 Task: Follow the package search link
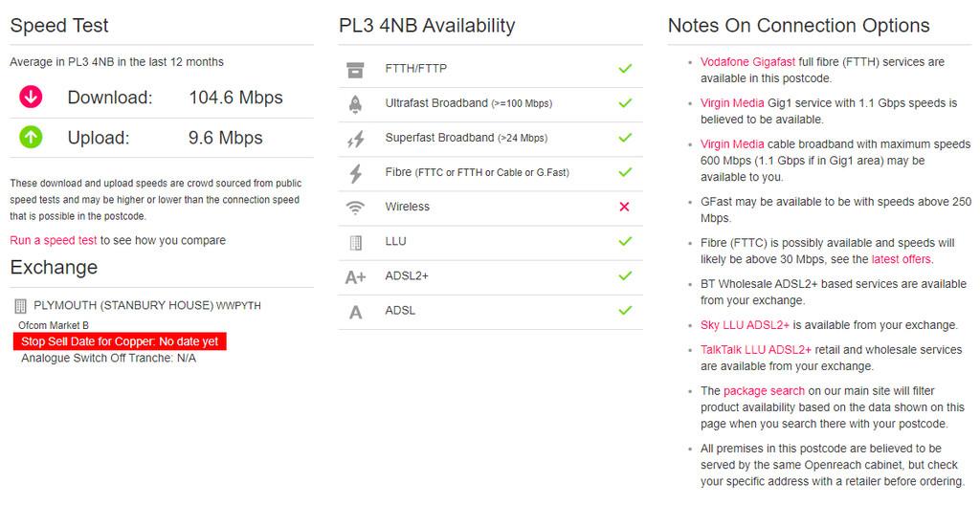pyautogui.click(x=764, y=391)
